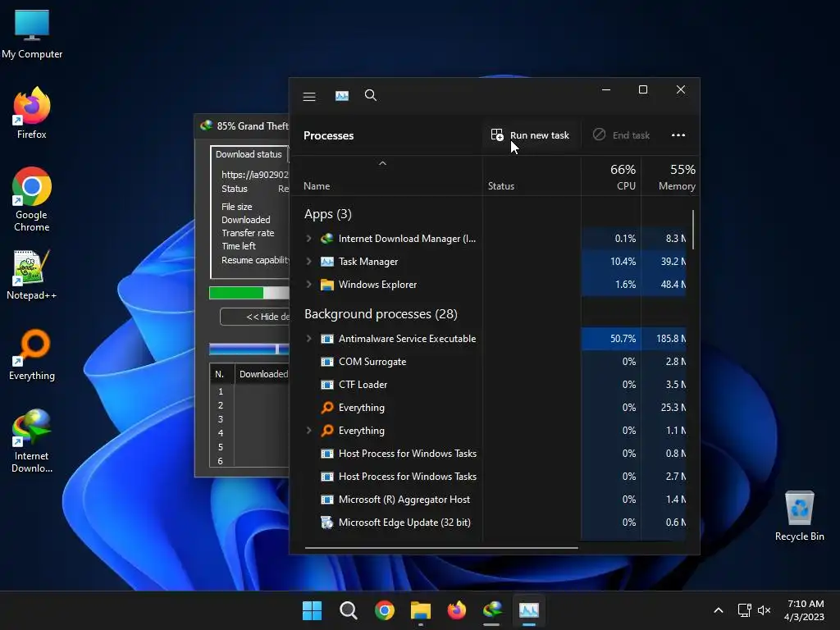Viewport: 840px width, 630px height.
Task: Open taskbar Search
Action: tap(348, 610)
